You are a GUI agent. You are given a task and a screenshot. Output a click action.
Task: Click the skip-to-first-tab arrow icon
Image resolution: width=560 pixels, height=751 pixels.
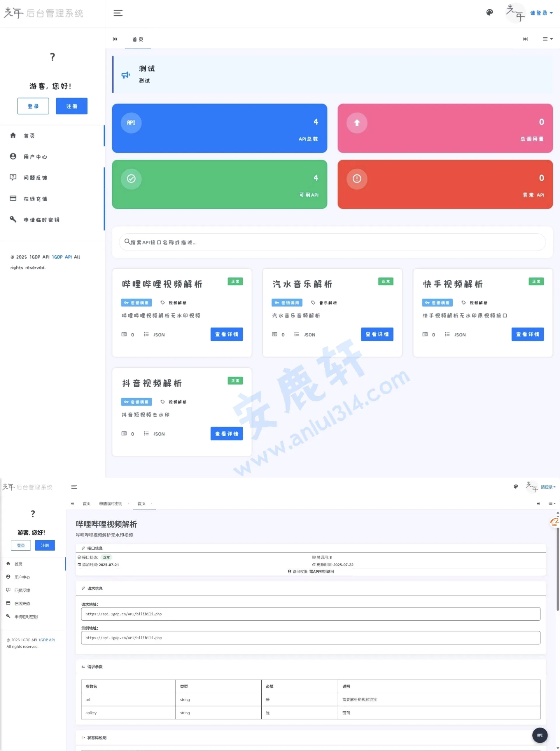[115, 39]
